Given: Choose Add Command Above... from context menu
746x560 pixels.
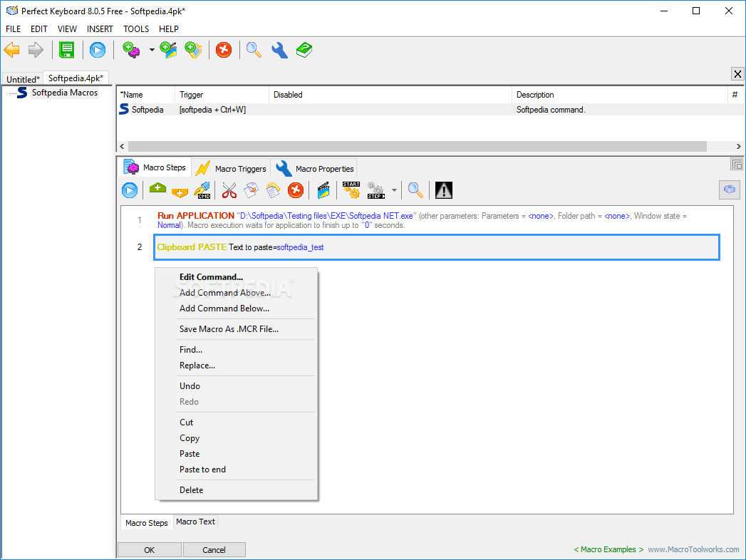Looking at the screenshot, I should pyautogui.click(x=225, y=293).
